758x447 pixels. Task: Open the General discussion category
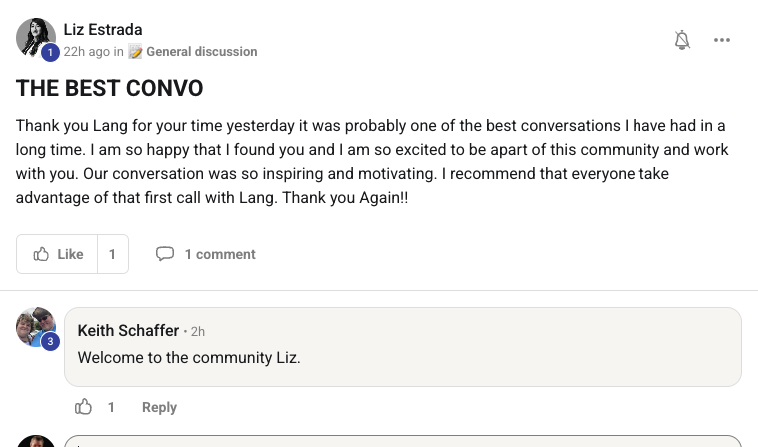201,52
